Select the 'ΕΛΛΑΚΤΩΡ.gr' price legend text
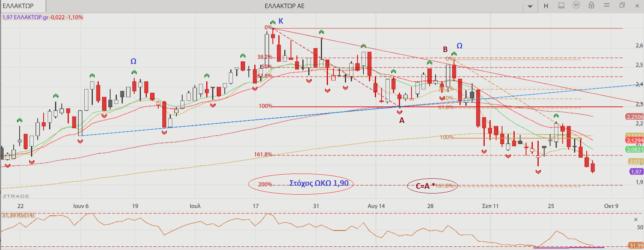Viewport: 644px width, 250px height. (x=31, y=17)
